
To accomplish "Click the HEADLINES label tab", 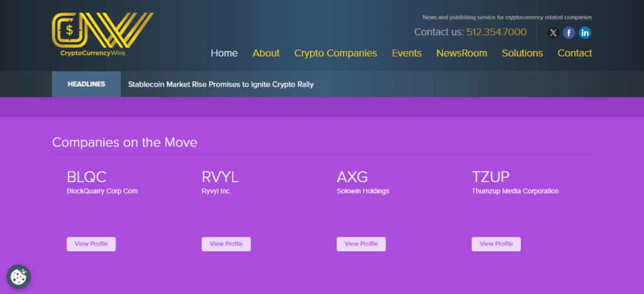I will coord(86,84).
